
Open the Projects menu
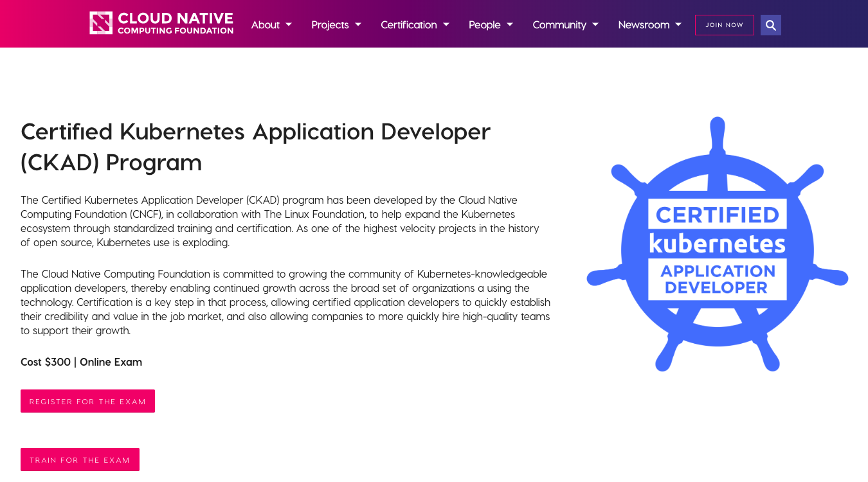click(x=330, y=24)
